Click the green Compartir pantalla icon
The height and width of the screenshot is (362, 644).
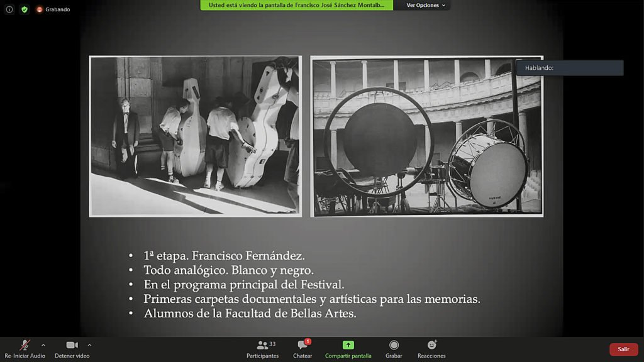point(348,345)
